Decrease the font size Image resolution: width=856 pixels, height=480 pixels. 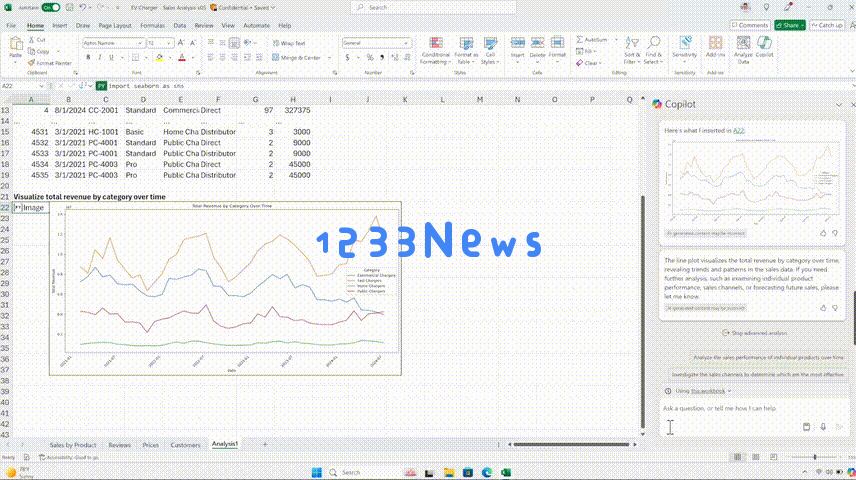[193, 43]
